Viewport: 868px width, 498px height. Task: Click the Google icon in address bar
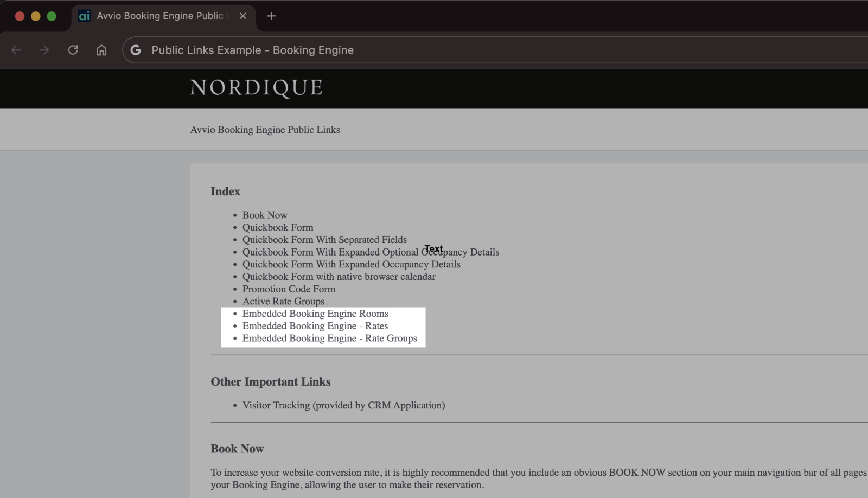(x=136, y=50)
